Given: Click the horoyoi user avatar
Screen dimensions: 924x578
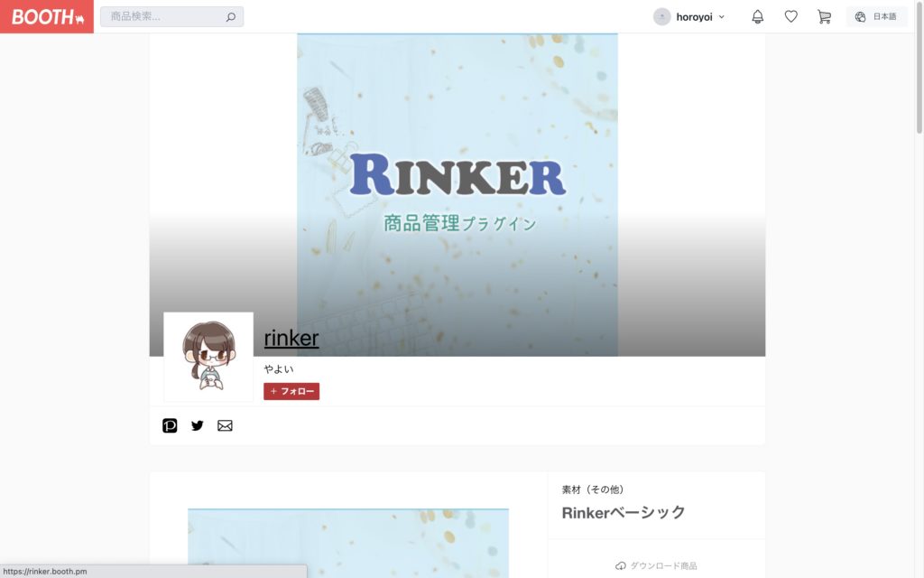Looking at the screenshot, I should click(661, 16).
